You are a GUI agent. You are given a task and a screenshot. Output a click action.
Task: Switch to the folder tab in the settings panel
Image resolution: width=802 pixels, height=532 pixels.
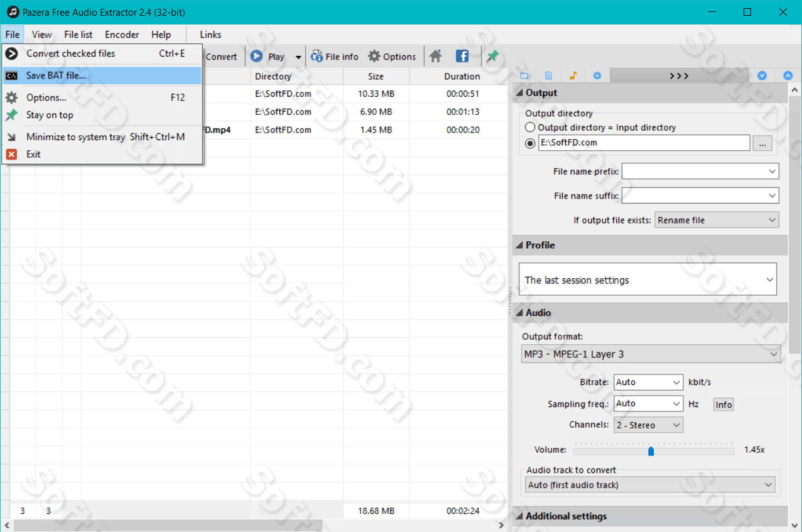click(x=524, y=76)
